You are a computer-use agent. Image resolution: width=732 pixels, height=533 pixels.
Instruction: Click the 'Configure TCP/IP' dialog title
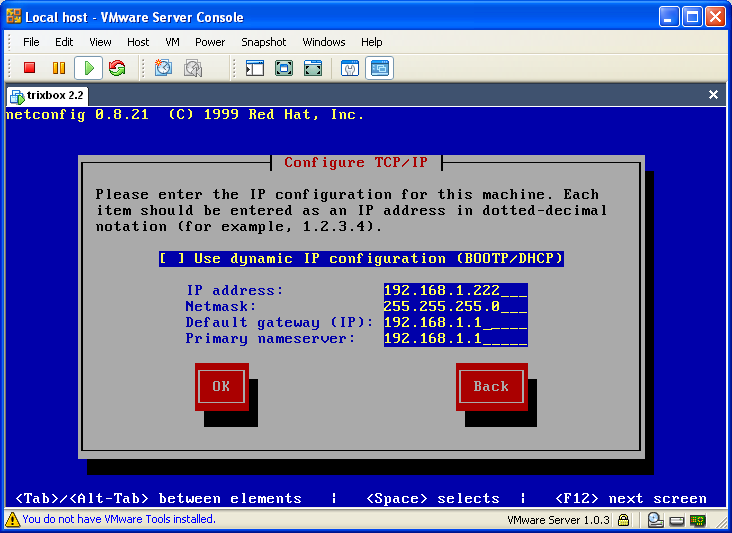point(356,162)
